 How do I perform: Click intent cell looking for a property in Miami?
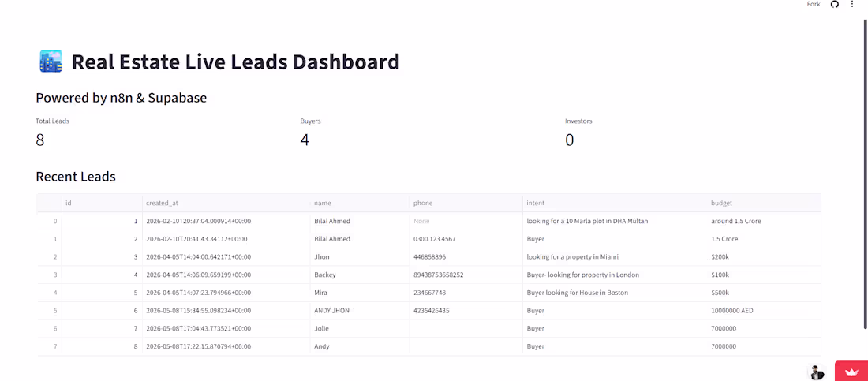(x=615, y=257)
